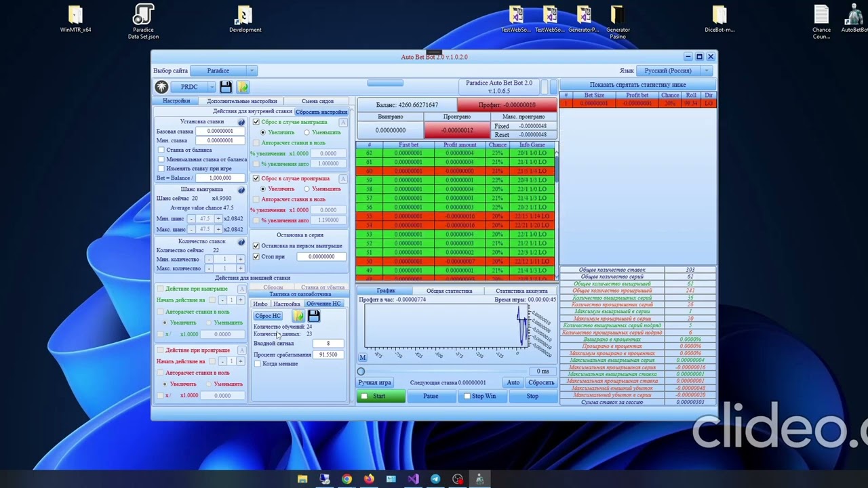Click the M button under the graph
Image resolution: width=868 pixels, height=488 pixels.
(363, 357)
